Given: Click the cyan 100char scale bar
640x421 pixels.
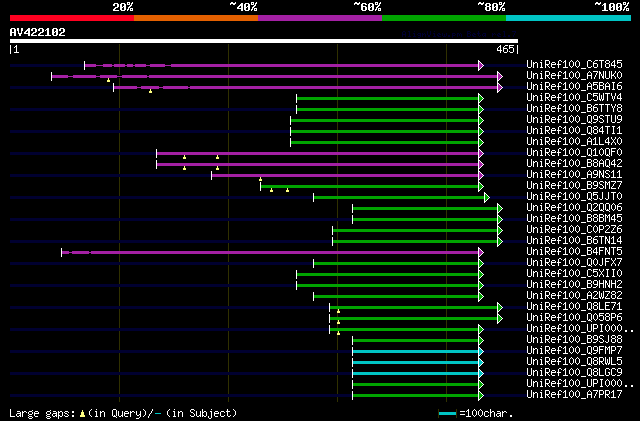Looking at the screenshot, I should (447, 414).
